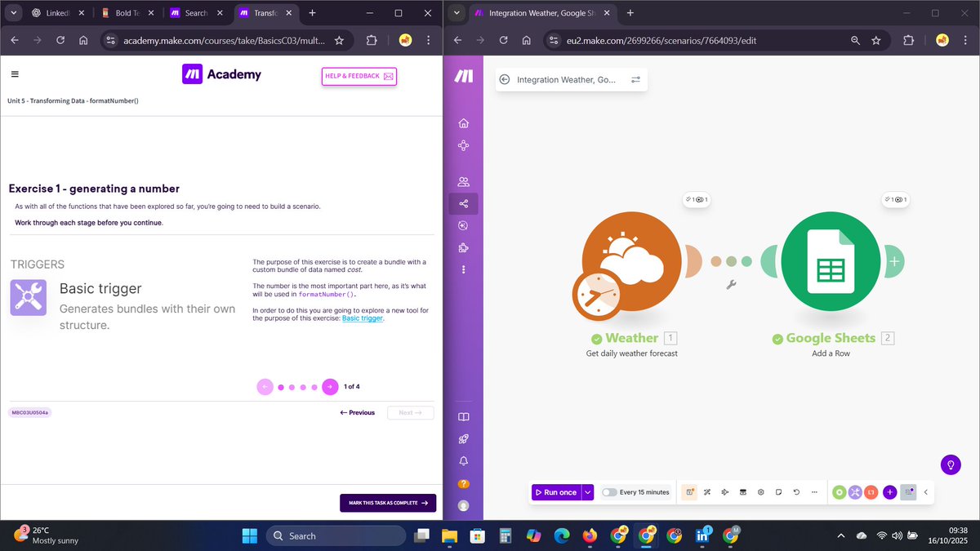Open LinkedIn app in taskbar

[x=702, y=535]
